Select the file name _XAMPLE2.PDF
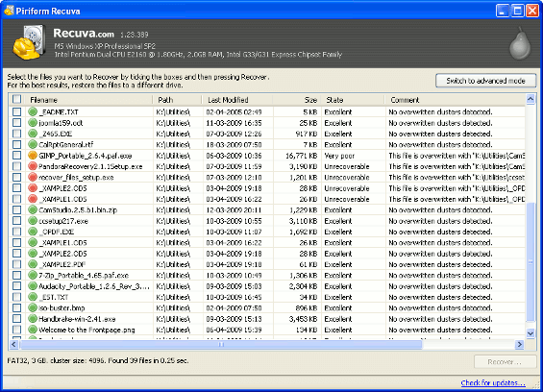 click(x=62, y=264)
